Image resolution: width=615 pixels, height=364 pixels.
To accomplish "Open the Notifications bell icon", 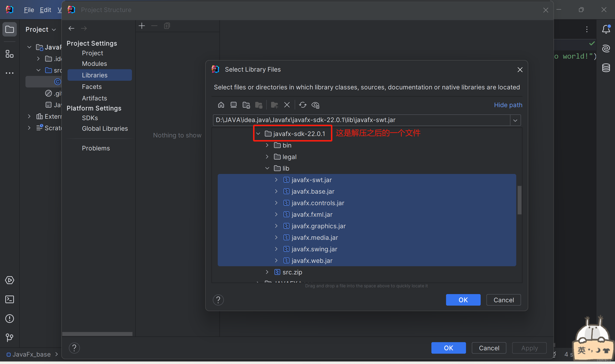I will (x=606, y=30).
